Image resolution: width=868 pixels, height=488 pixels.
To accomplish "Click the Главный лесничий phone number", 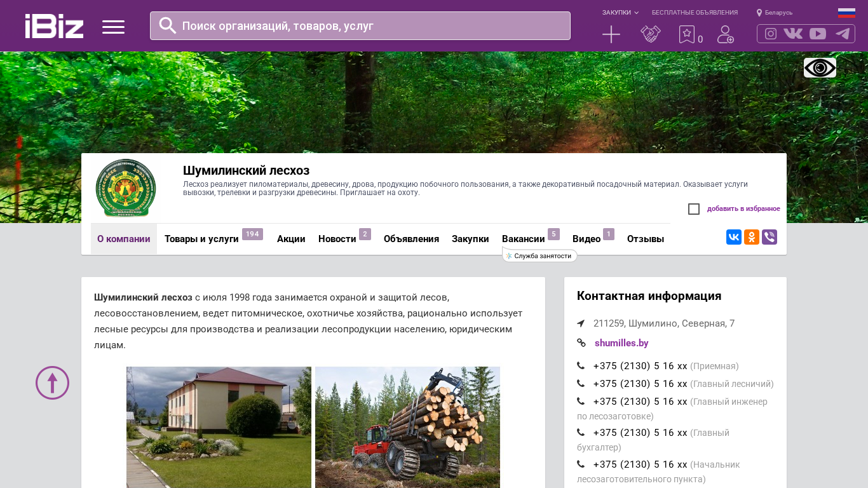I will [641, 384].
